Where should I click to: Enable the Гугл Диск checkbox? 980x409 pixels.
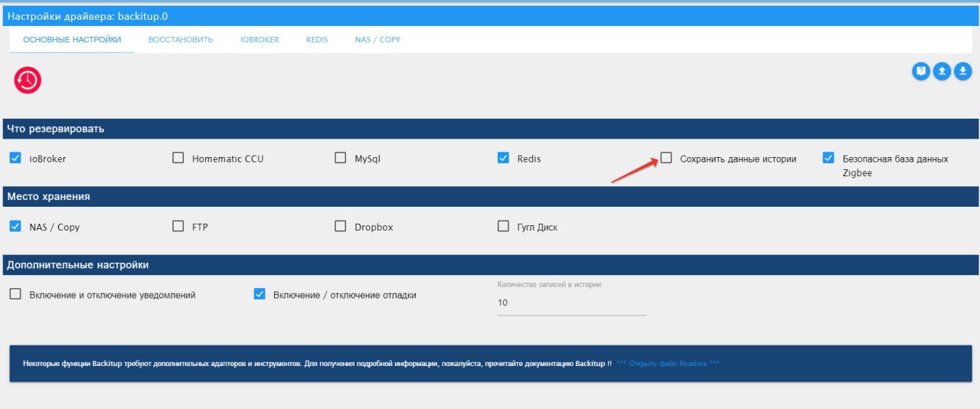click(x=503, y=226)
